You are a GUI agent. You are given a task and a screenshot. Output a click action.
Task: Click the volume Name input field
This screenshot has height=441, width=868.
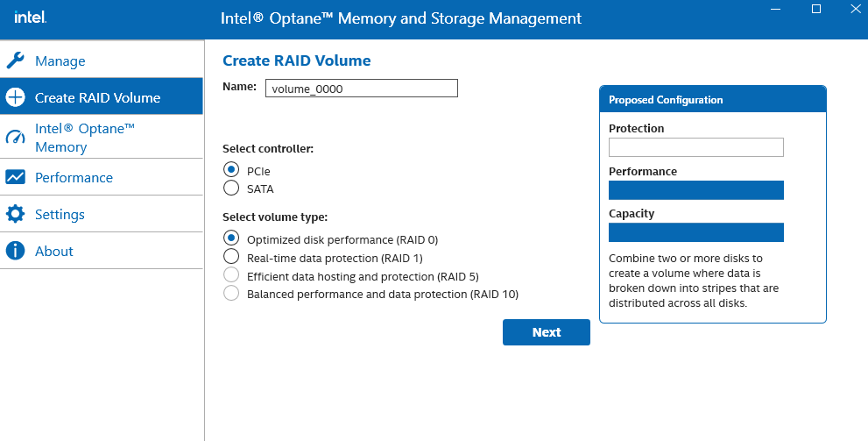[362, 88]
